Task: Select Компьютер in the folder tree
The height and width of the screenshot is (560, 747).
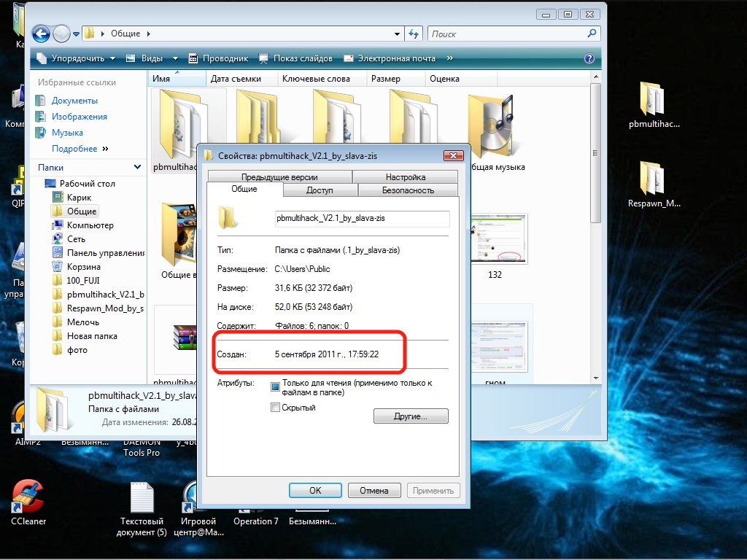Action: (x=90, y=225)
